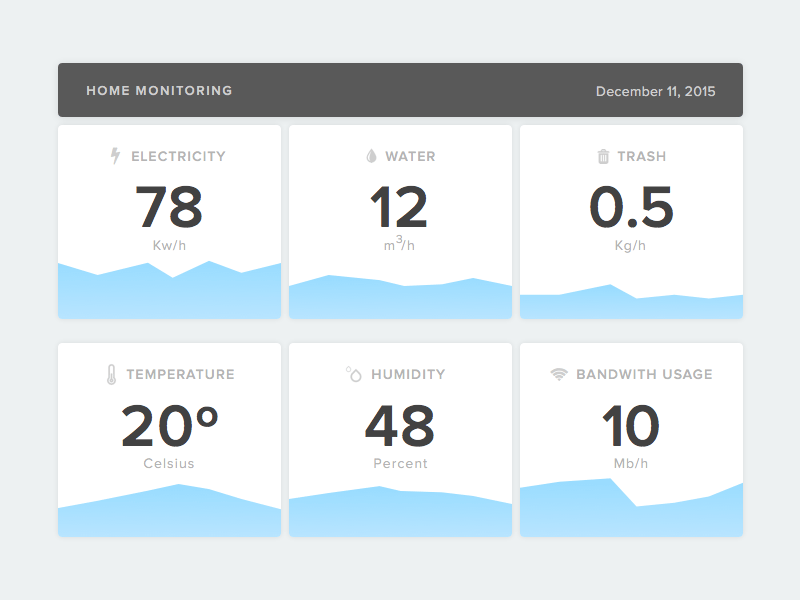The width and height of the screenshot is (800, 600).
Task: Click the wifi Bandwidth icon
Action: pos(559,374)
